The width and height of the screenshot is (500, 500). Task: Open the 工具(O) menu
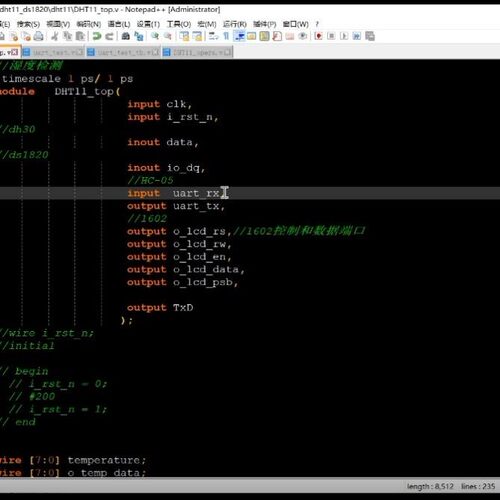coord(179,24)
